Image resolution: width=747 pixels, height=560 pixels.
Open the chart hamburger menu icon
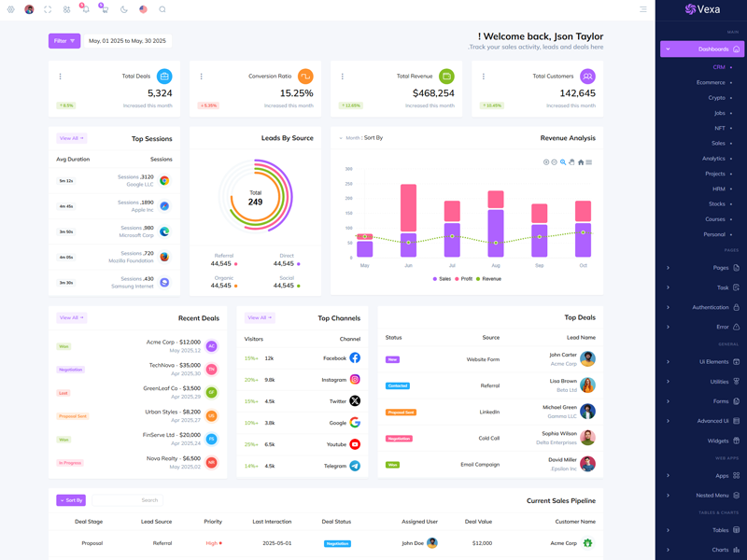click(588, 162)
